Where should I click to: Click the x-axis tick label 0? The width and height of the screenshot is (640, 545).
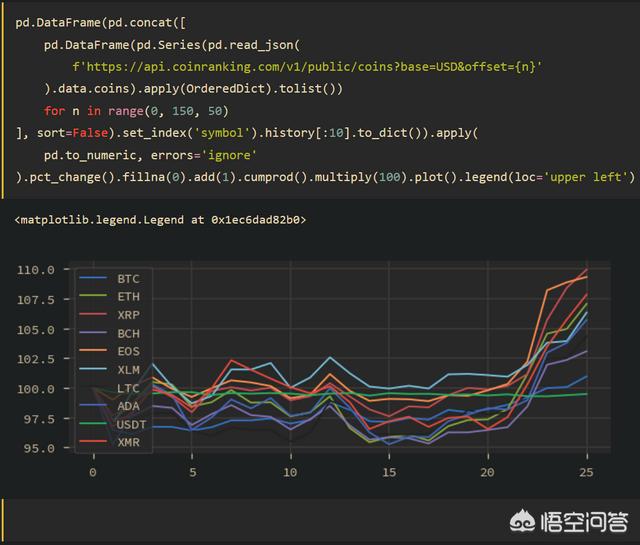[93, 472]
